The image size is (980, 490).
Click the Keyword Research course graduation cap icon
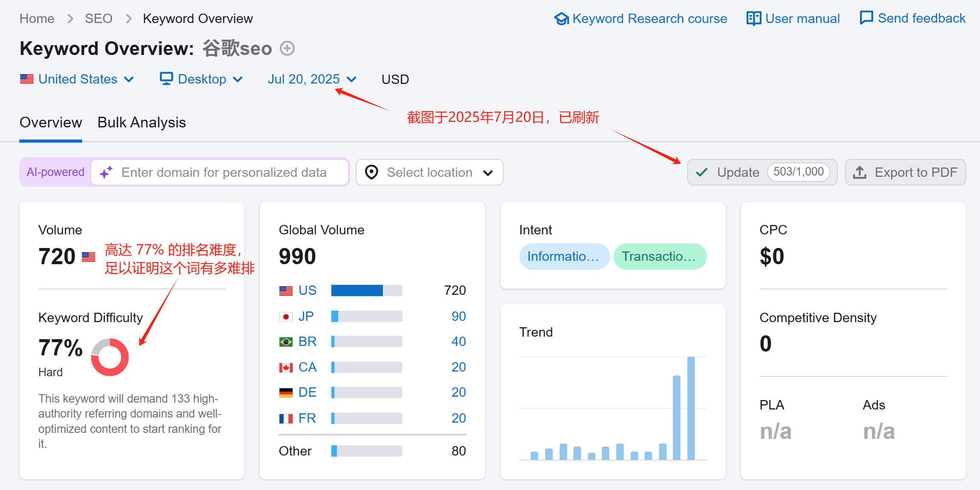point(561,19)
